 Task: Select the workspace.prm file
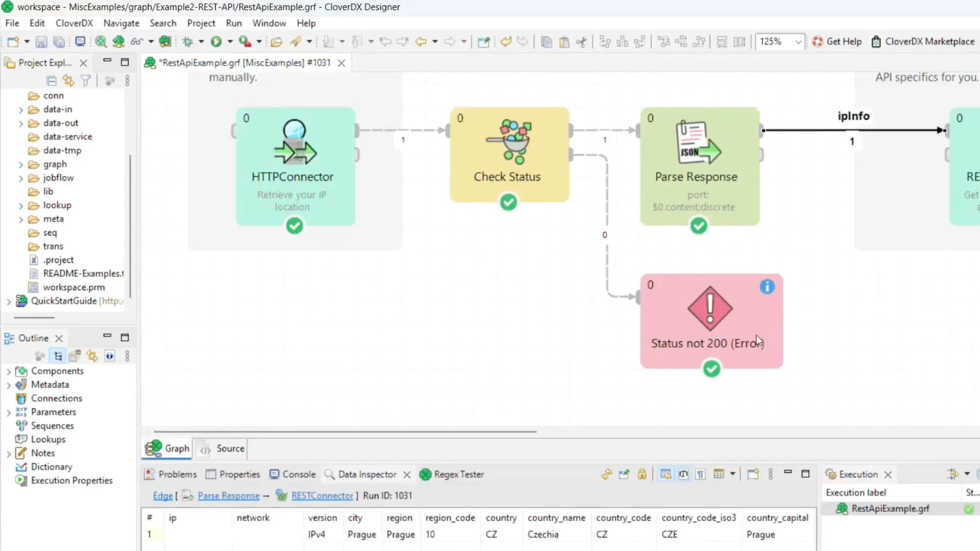click(x=74, y=287)
